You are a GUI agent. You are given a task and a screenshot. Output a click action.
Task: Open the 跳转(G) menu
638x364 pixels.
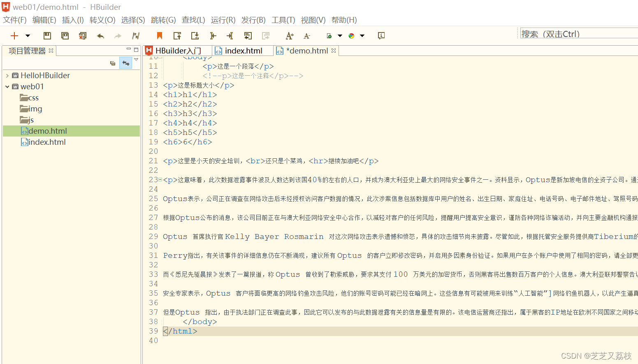163,20
